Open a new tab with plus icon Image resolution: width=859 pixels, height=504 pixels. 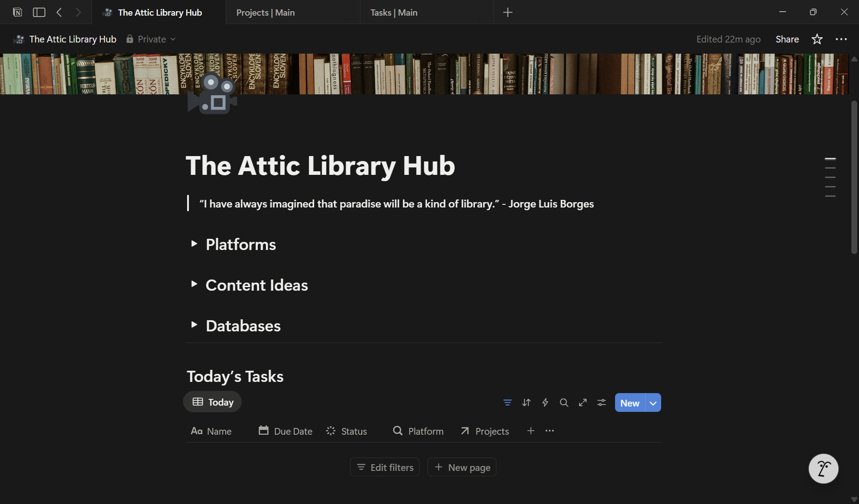pos(508,12)
